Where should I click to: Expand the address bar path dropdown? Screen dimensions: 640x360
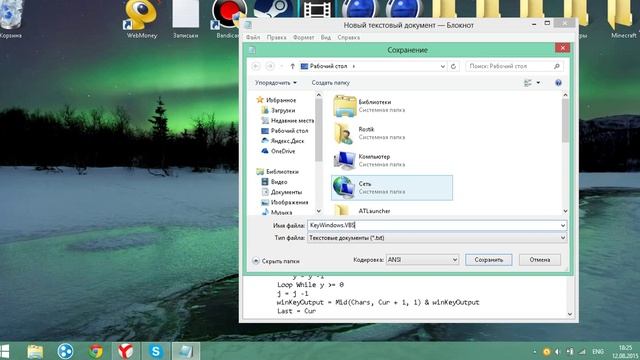pos(442,66)
